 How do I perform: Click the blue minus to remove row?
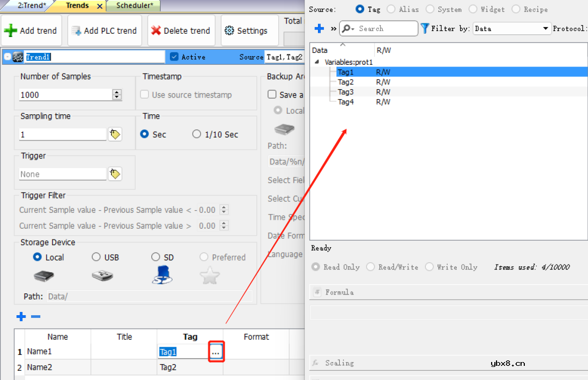35,317
